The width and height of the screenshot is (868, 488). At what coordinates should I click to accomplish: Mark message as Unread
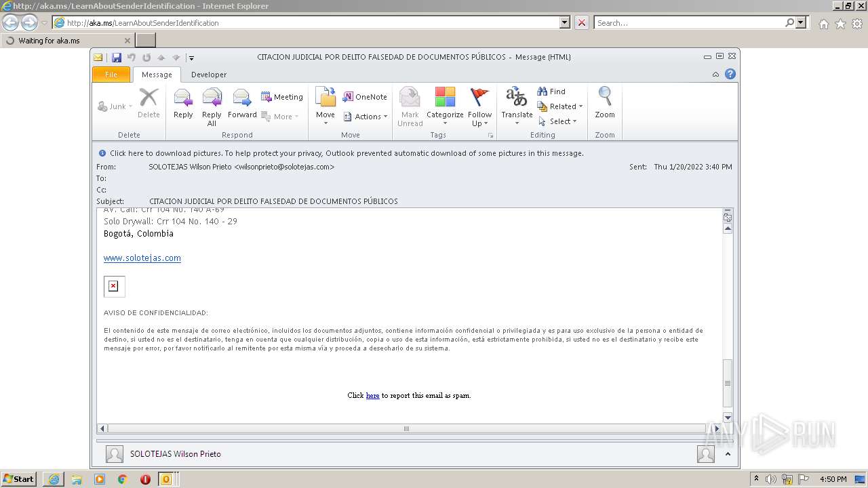[x=410, y=106]
